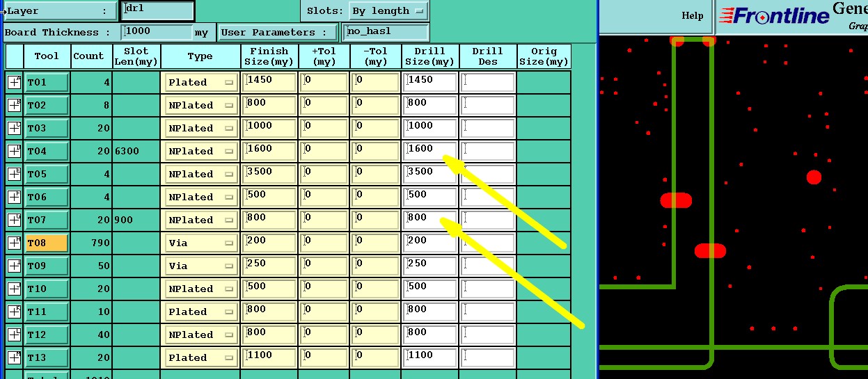Screen dimensions: 868x379
Task: Open the Type dropdown for T01 Plated
Action: point(201,82)
